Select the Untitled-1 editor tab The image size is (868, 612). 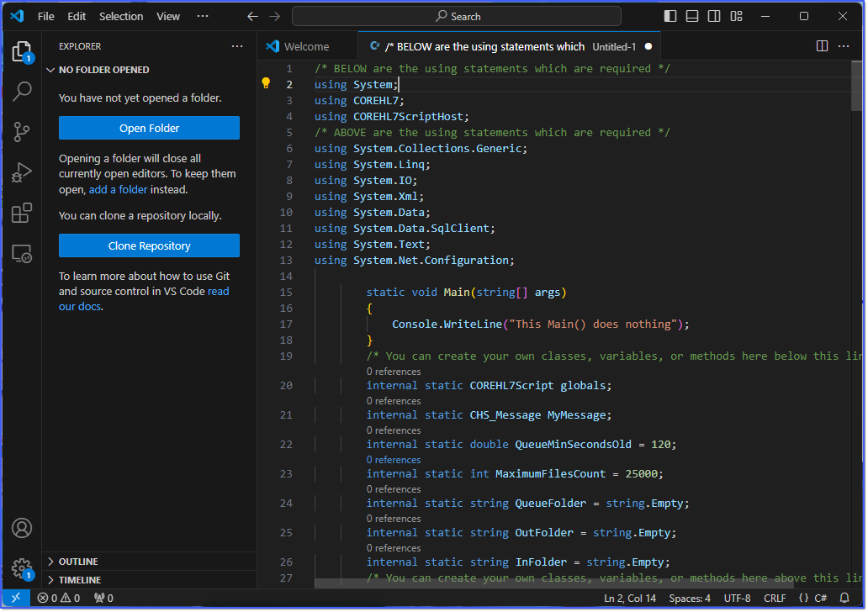(x=510, y=46)
